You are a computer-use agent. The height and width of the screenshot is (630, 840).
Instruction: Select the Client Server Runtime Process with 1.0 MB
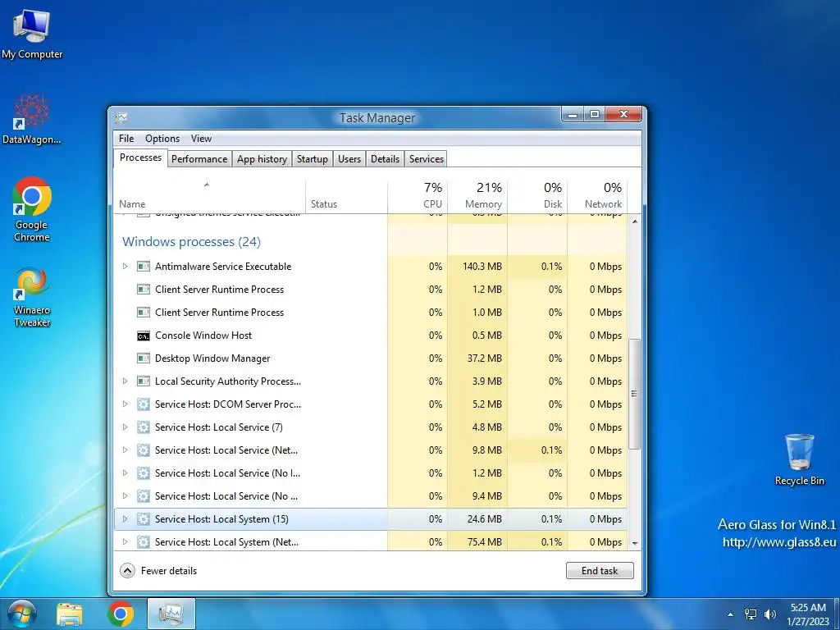[x=371, y=313]
